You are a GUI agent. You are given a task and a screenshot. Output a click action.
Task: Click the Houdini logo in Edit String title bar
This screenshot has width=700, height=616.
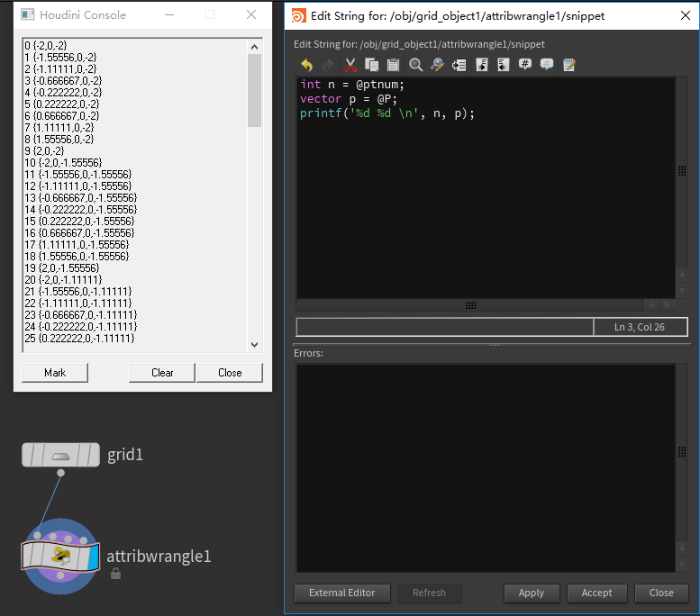[x=299, y=16]
